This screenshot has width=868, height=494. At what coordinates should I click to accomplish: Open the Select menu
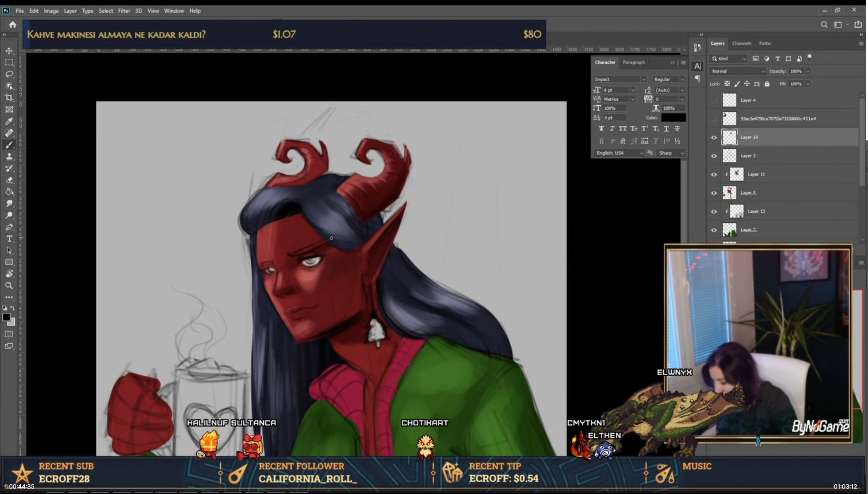pyautogui.click(x=106, y=11)
